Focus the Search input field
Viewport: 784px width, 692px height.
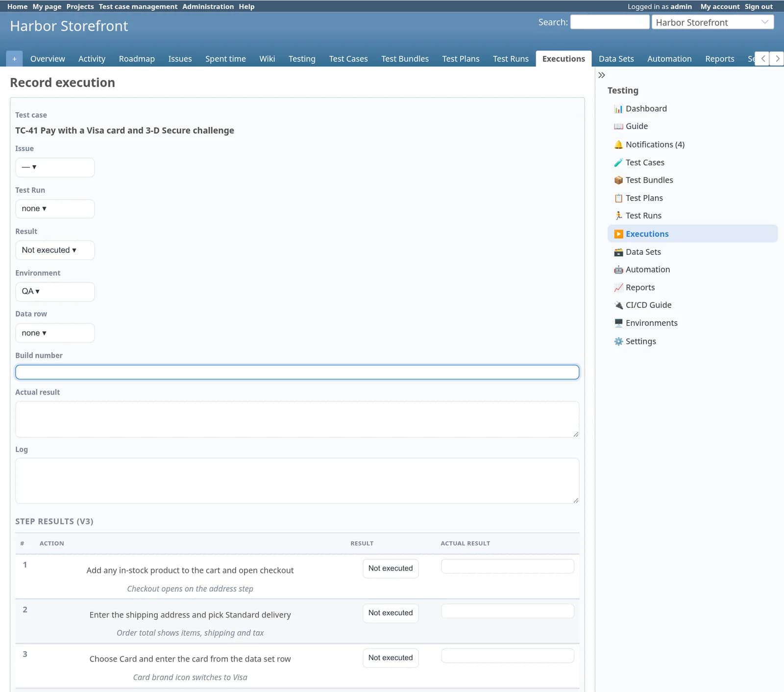tap(610, 22)
